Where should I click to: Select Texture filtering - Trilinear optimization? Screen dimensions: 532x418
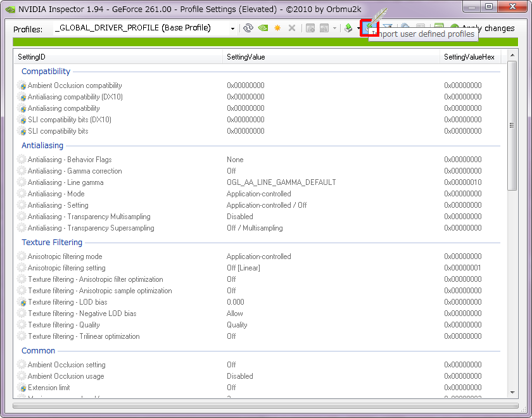(84, 336)
